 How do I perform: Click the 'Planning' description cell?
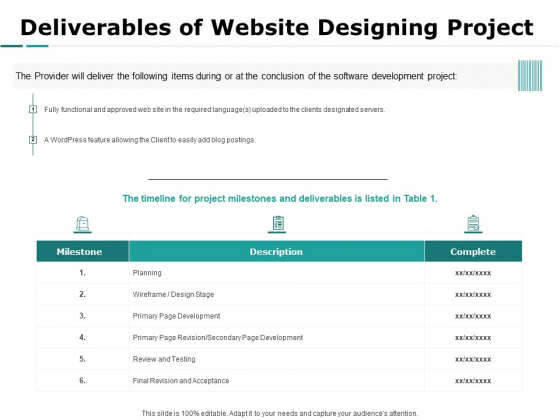(x=276, y=273)
